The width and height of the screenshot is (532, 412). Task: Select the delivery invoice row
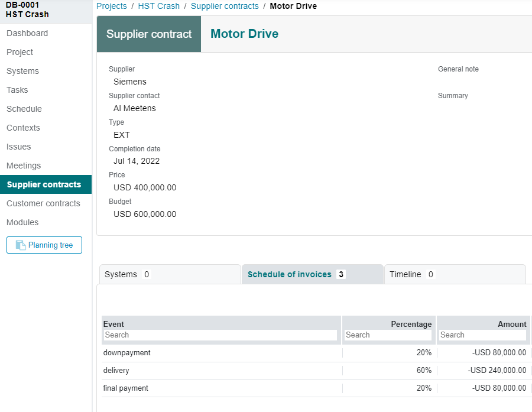pyautogui.click(x=316, y=371)
